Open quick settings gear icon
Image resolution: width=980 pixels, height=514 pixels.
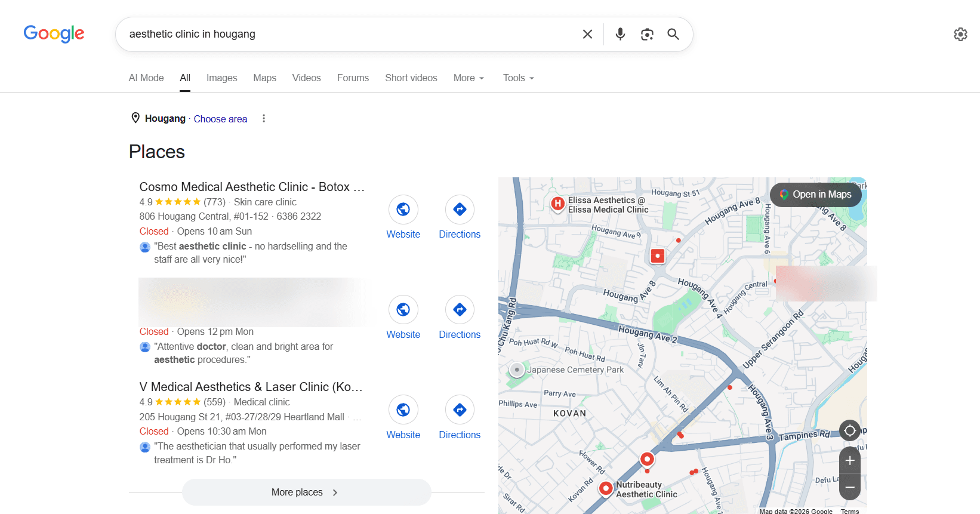click(960, 34)
